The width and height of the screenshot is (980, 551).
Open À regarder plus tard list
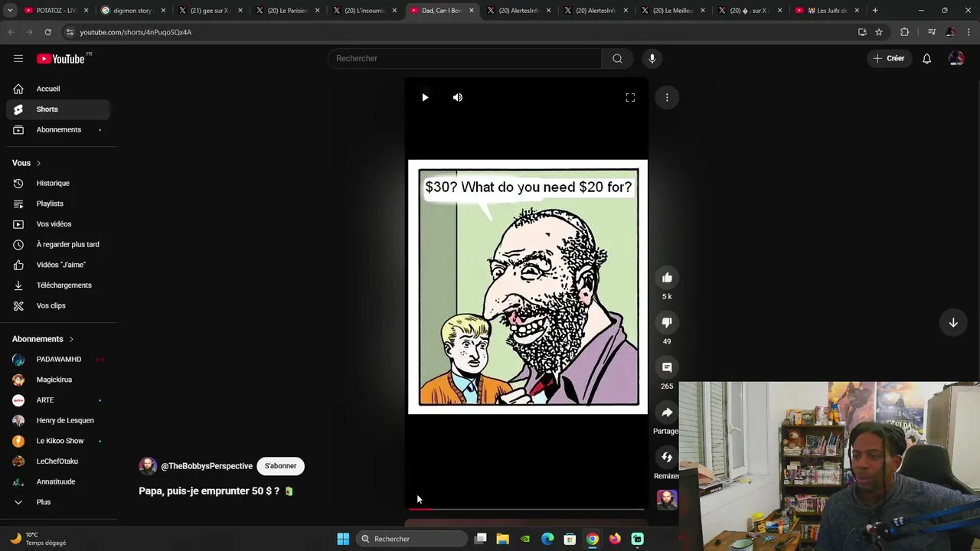coord(58,244)
